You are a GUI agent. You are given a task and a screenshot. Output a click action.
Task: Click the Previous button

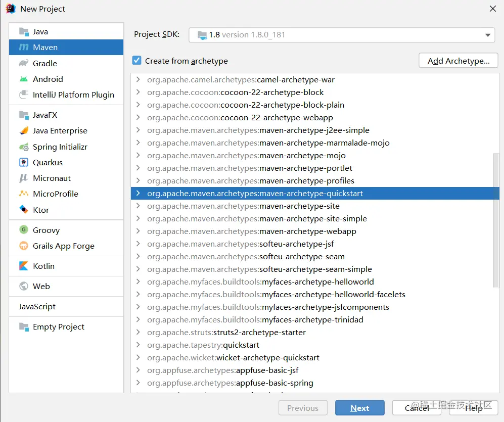tap(303, 408)
